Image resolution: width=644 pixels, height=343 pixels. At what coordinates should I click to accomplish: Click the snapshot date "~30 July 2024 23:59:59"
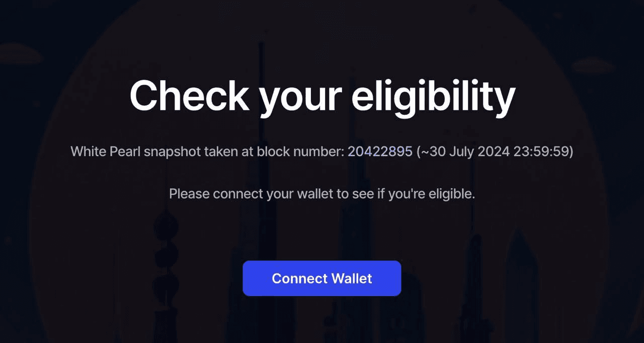[495, 151]
